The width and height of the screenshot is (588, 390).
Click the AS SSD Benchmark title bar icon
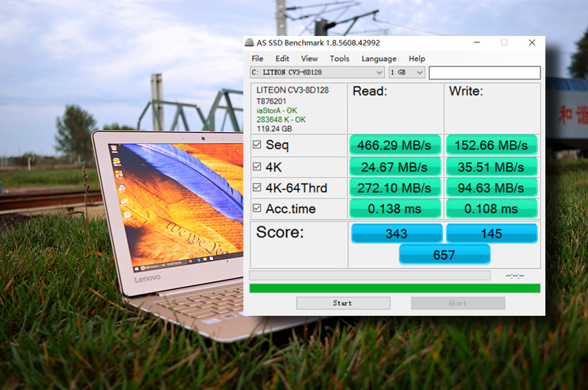coord(249,43)
